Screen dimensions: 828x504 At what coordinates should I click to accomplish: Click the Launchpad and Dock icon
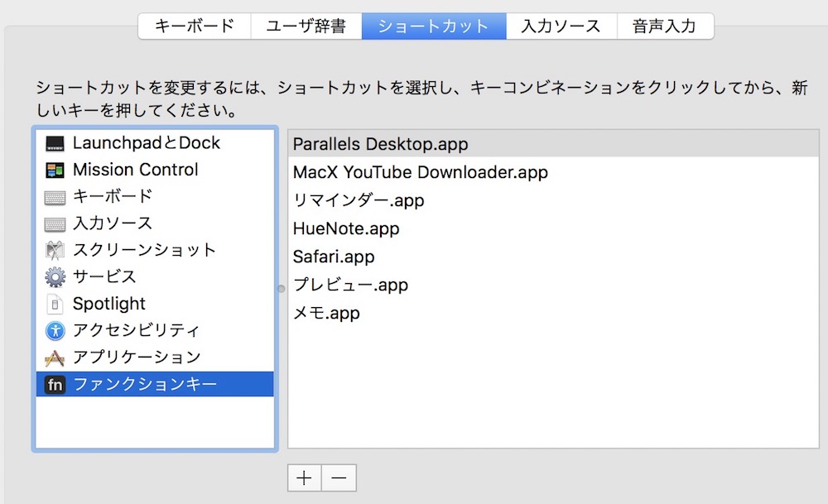pos(55,143)
